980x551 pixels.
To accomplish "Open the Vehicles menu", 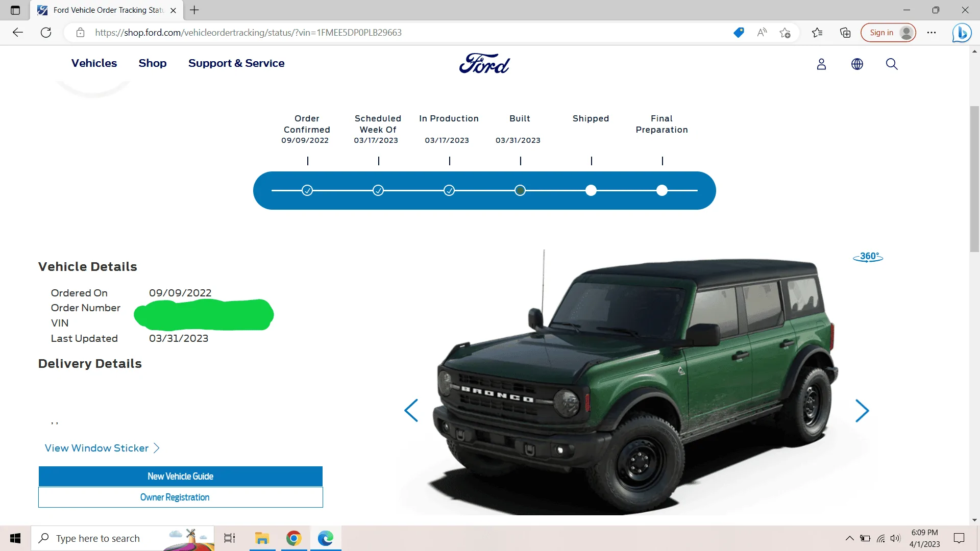I will pos(94,63).
